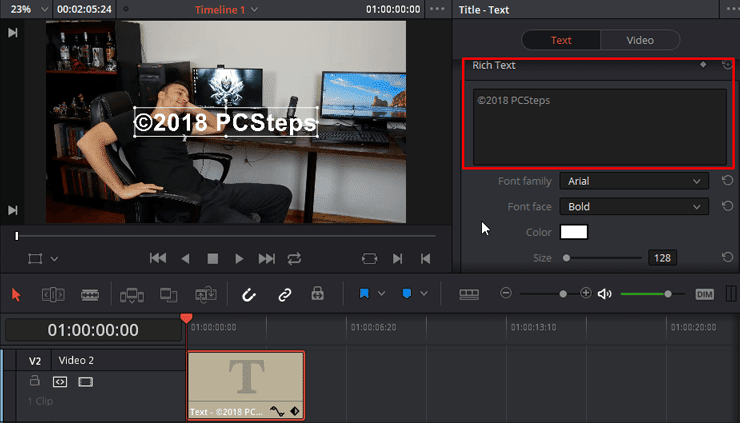Switch to the Text tab
Screen dimensions: 740x423
pyautogui.click(x=561, y=40)
